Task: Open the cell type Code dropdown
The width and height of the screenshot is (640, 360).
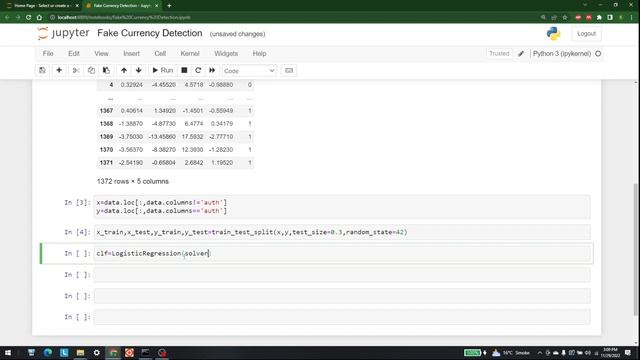Action: click(x=249, y=71)
